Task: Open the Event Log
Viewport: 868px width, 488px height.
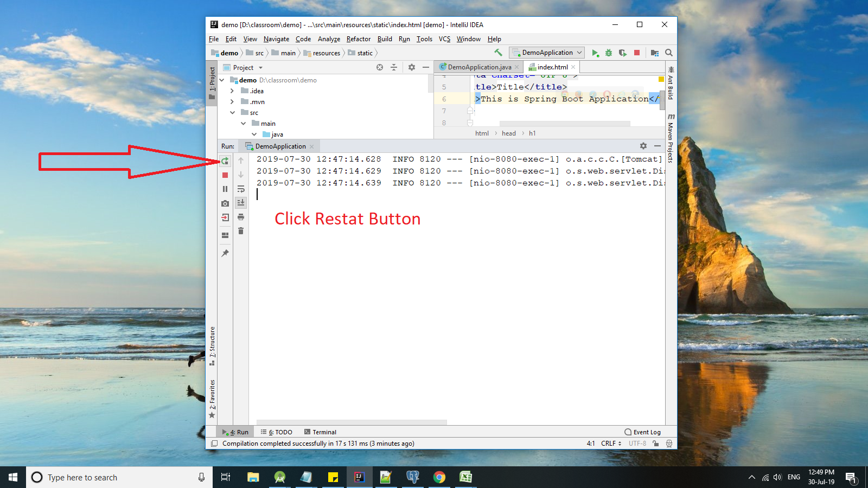Action: click(x=643, y=432)
